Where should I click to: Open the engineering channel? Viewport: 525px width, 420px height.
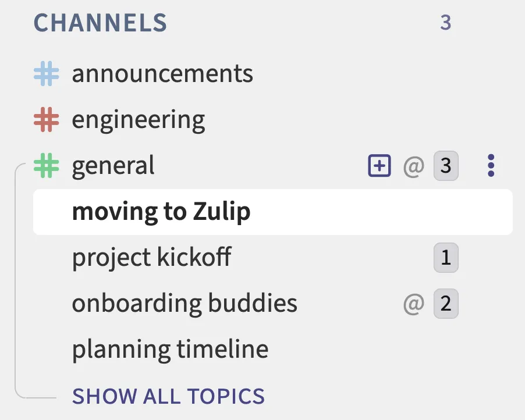(139, 120)
